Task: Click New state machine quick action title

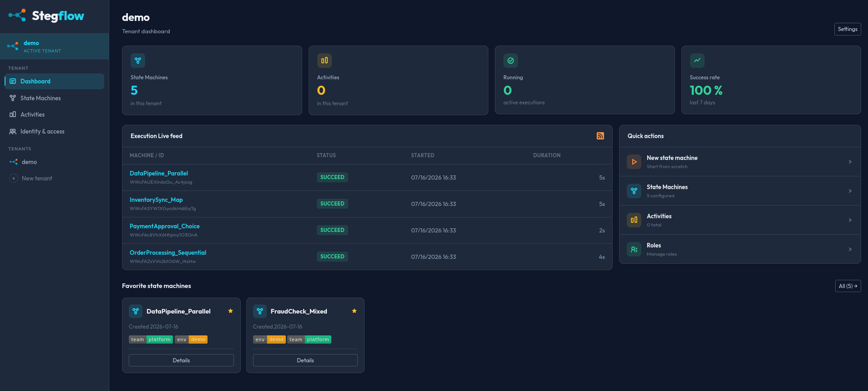Action: click(x=672, y=158)
